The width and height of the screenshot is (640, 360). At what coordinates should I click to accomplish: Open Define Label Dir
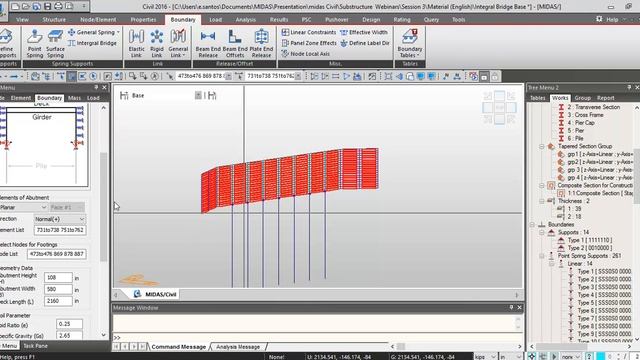(365, 43)
